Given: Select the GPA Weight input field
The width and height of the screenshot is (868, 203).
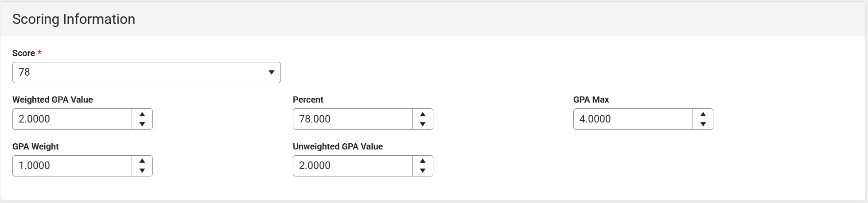Looking at the screenshot, I should click(x=72, y=166).
